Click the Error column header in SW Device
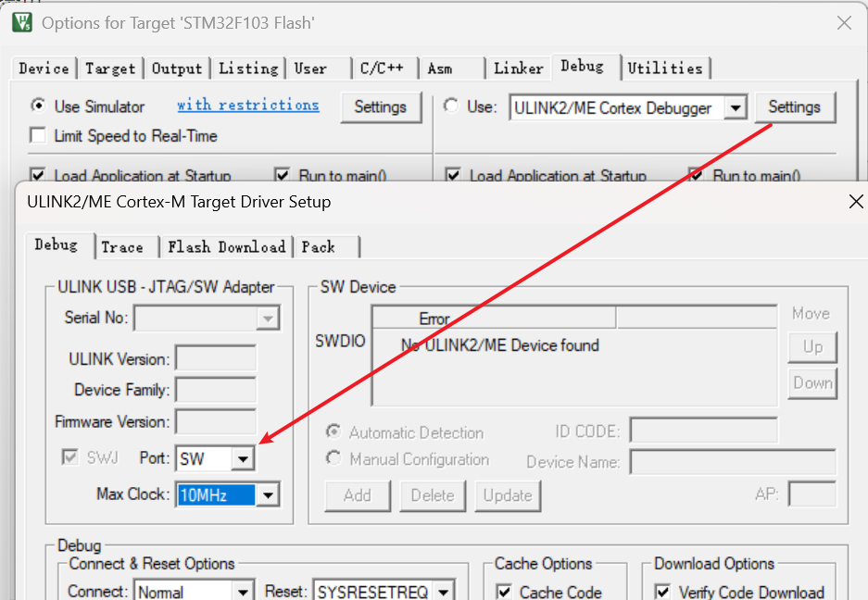The height and width of the screenshot is (600, 868). click(494, 319)
